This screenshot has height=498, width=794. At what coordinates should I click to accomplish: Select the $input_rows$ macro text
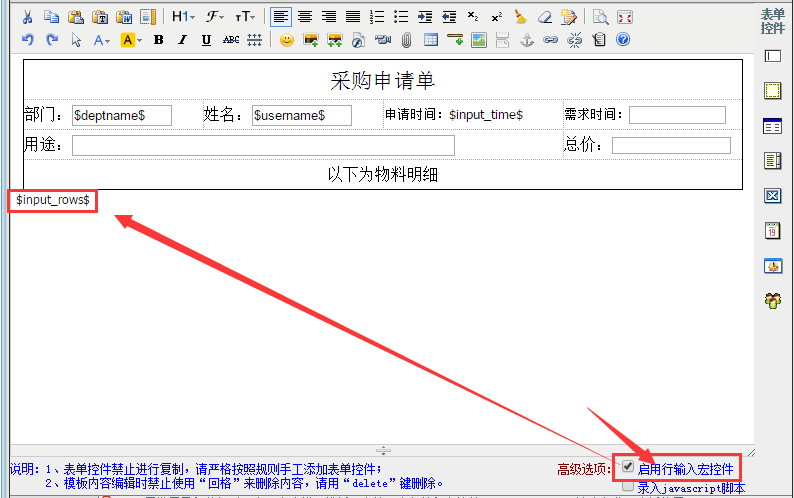[x=53, y=201]
